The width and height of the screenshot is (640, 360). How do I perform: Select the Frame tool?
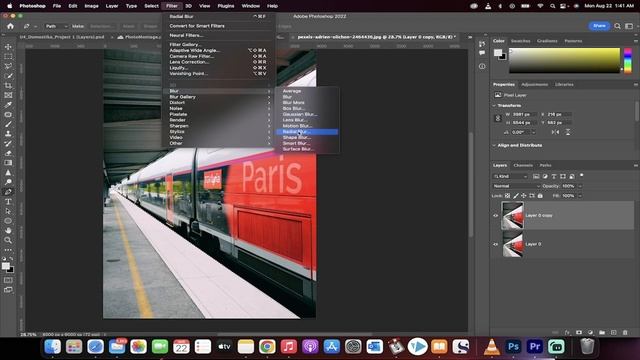[8, 95]
